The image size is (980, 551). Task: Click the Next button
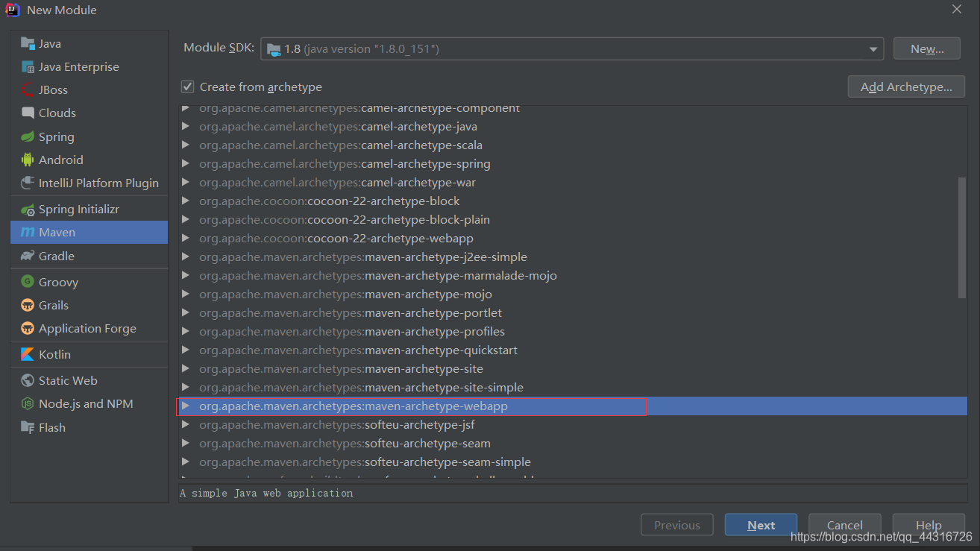[761, 525]
